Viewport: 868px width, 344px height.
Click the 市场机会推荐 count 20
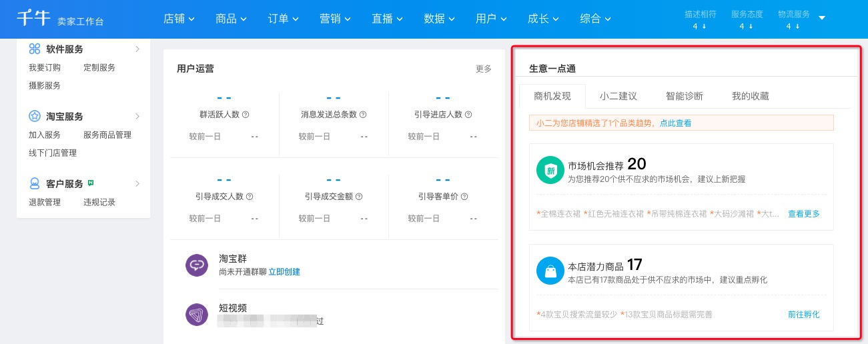pos(636,164)
